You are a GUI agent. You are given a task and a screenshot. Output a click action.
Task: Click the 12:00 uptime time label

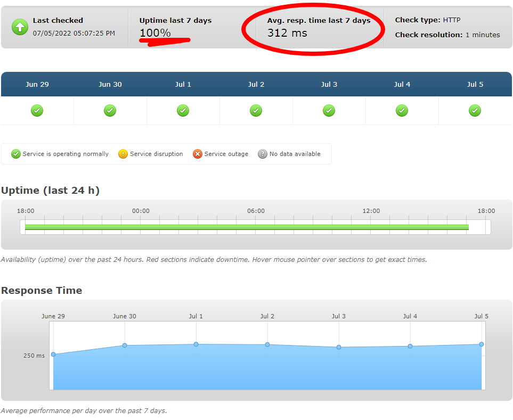371,211
